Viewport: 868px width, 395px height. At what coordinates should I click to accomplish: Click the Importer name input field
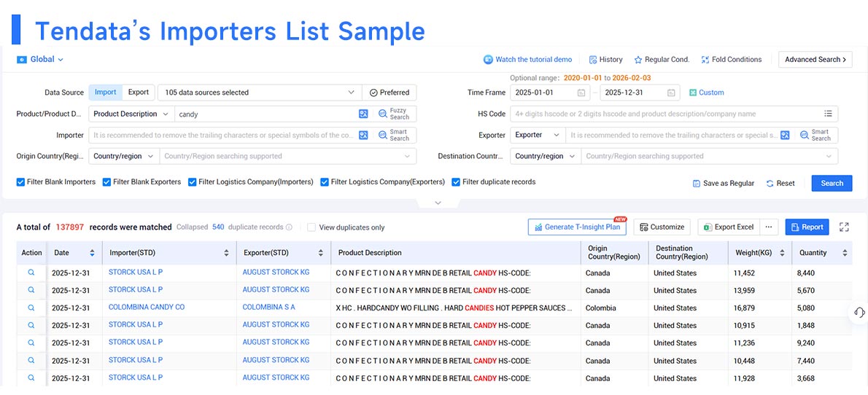tap(223, 135)
